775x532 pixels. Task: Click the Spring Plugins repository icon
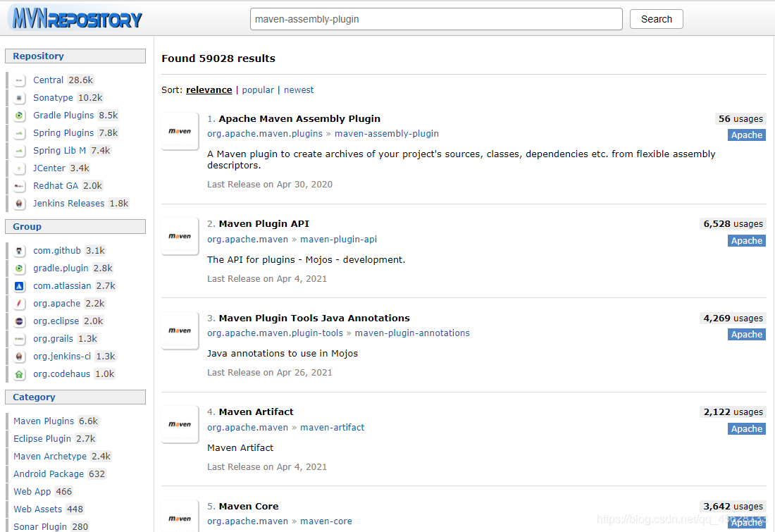point(19,133)
